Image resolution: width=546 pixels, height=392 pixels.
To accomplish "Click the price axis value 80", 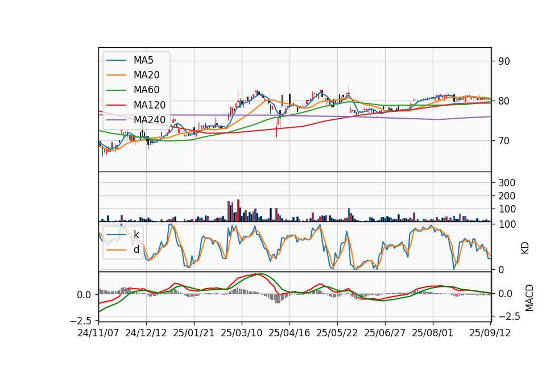I will tap(504, 101).
